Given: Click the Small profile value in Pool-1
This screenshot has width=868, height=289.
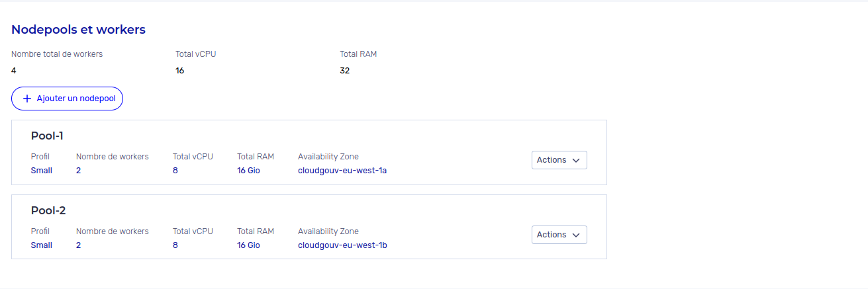Looking at the screenshot, I should point(42,171).
